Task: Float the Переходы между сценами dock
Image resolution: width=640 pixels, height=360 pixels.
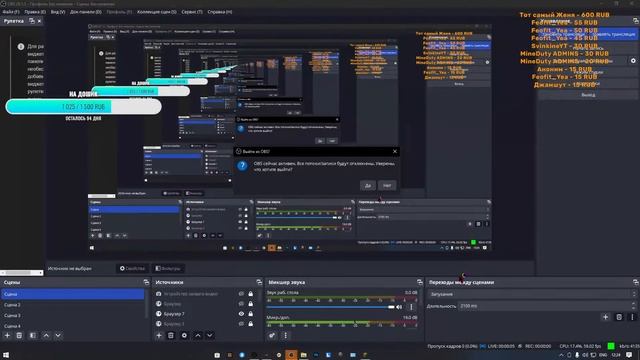Action: click(x=636, y=282)
